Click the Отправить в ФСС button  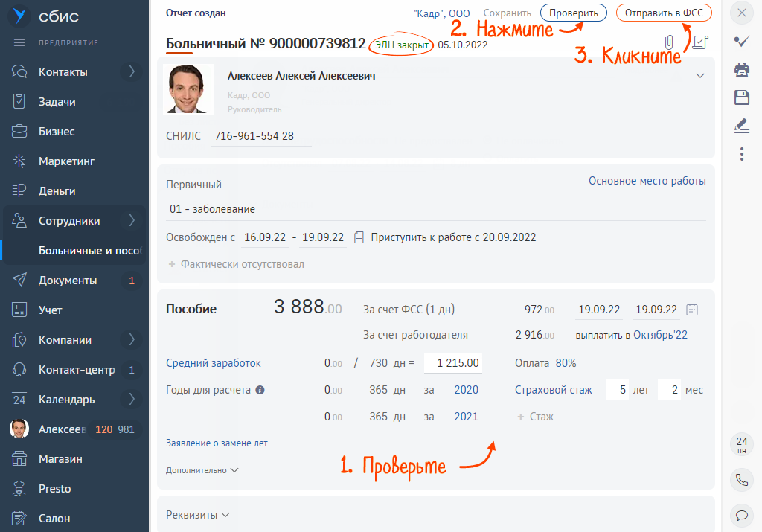click(x=664, y=13)
